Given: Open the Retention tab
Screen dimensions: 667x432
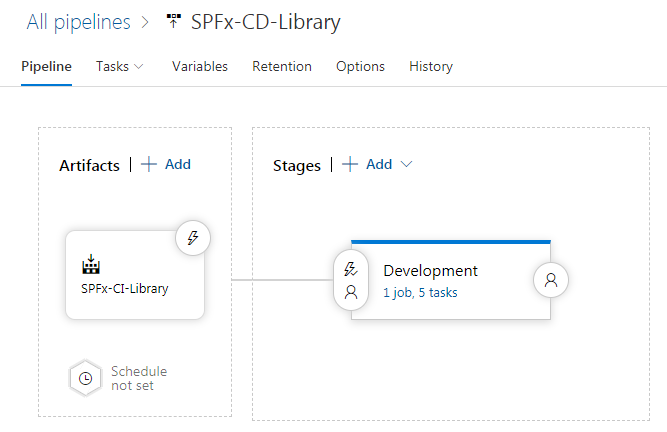Looking at the screenshot, I should 282,66.
